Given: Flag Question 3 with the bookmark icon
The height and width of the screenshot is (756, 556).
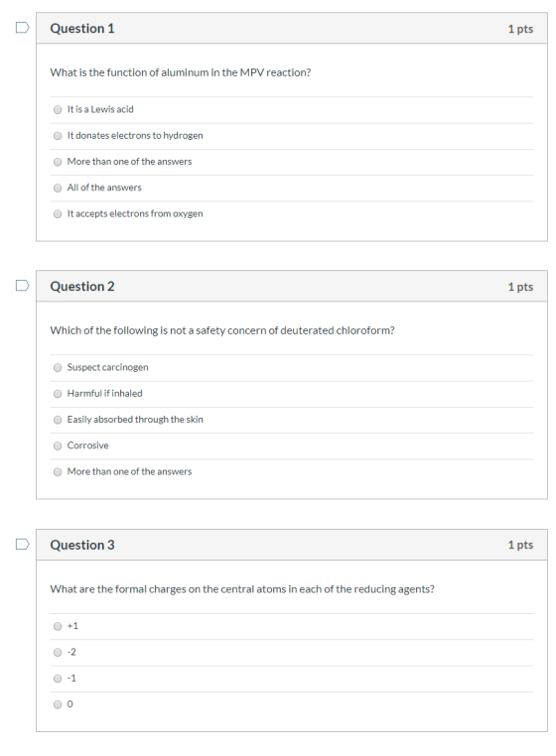Looking at the screenshot, I should 22,544.
